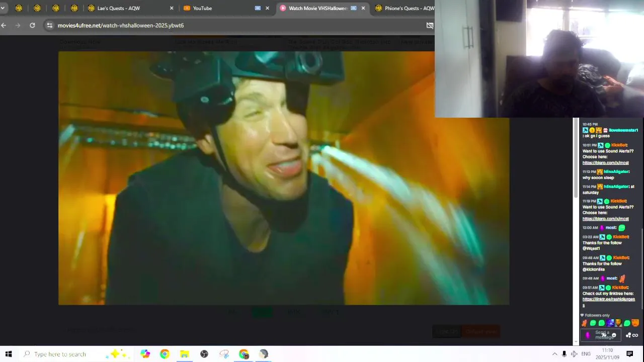
Task: Close the Lae's Quests - AQW tab
Action: 172,8
